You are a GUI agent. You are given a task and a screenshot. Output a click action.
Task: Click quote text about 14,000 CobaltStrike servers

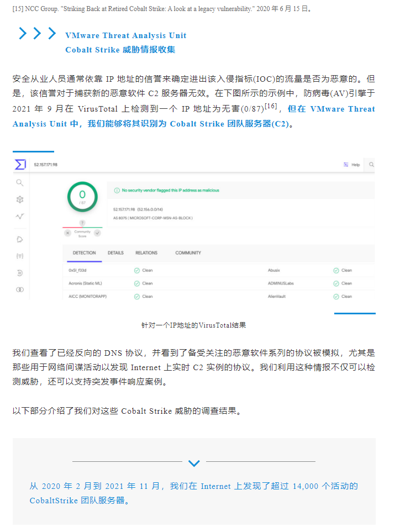click(194, 493)
